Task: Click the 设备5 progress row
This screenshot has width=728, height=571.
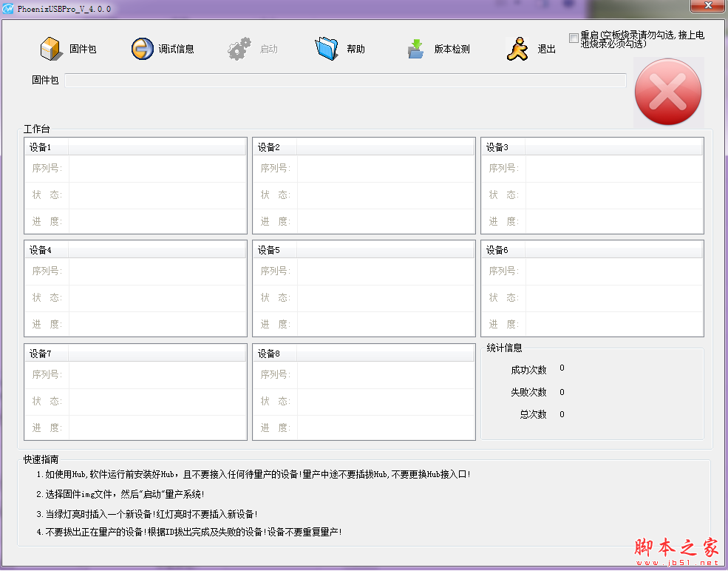Action: pos(385,324)
